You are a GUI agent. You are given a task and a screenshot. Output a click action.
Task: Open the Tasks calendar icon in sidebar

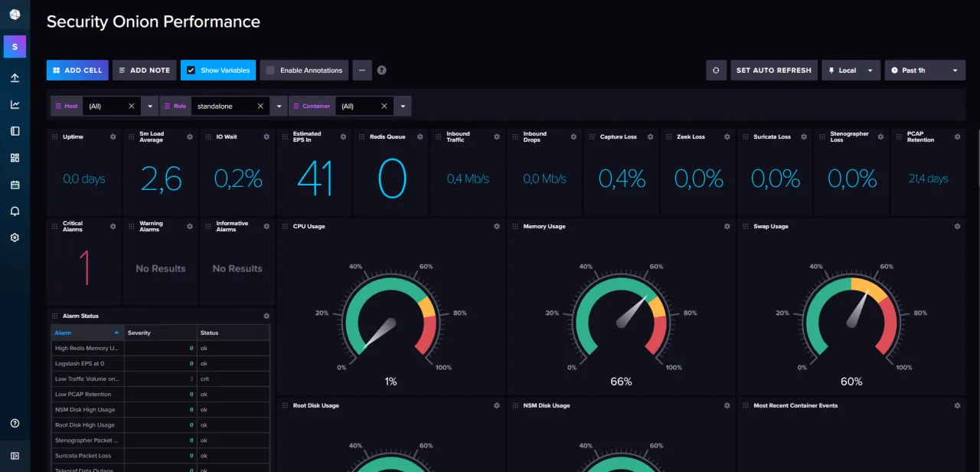pos(15,185)
